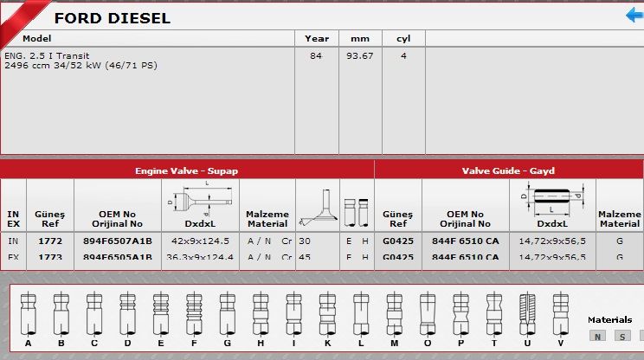Viewport: 644px width, 360px height.
Task: Select OEM number 894F6507A1B
Action: (x=117, y=241)
